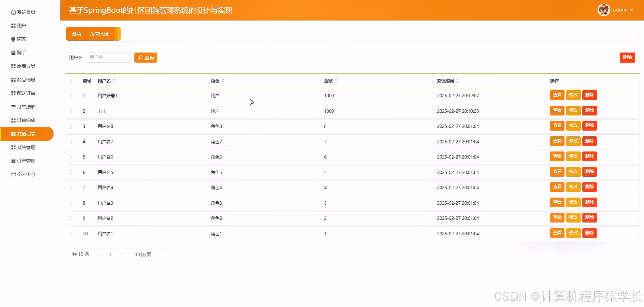The image size is (644, 307).
Task: Click the home icon beside 系统首页
Action: (x=13, y=12)
